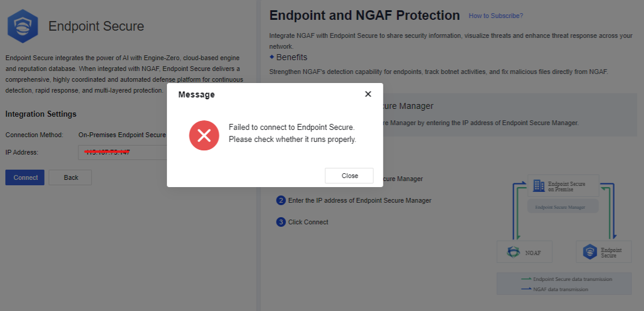Click the Endpoint Secure data transmission legend arrow
The height and width of the screenshot is (311, 644).
526,279
